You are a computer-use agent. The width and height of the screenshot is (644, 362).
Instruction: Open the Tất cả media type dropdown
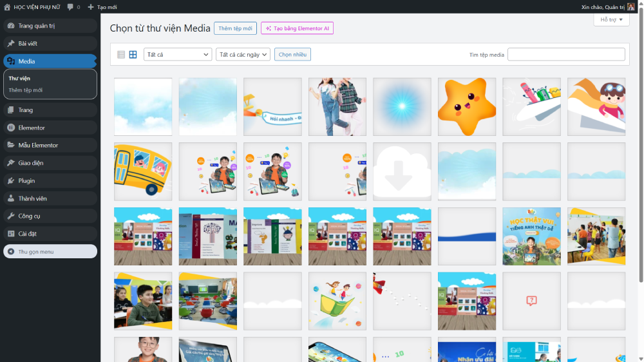(x=178, y=54)
